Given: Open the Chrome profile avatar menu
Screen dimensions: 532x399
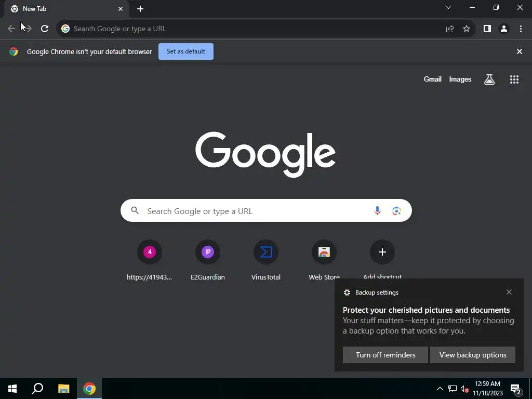Looking at the screenshot, I should point(504,29).
